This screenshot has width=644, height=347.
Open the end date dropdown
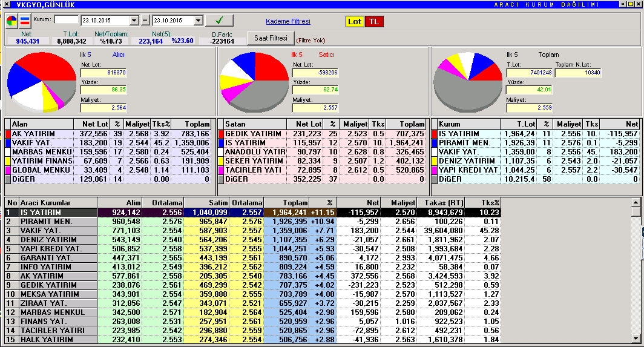[x=199, y=21]
